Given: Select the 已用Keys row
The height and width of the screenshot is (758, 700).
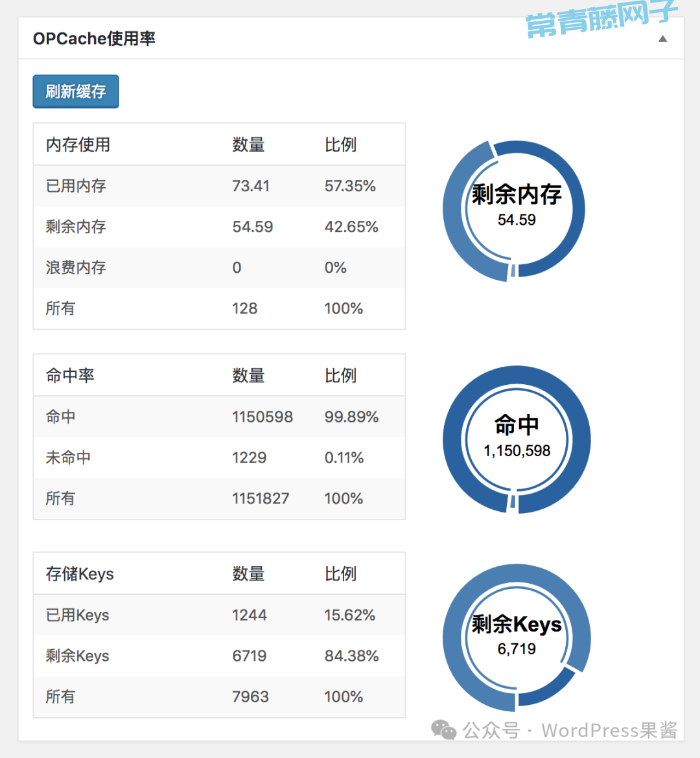Looking at the screenshot, I should click(x=219, y=615).
